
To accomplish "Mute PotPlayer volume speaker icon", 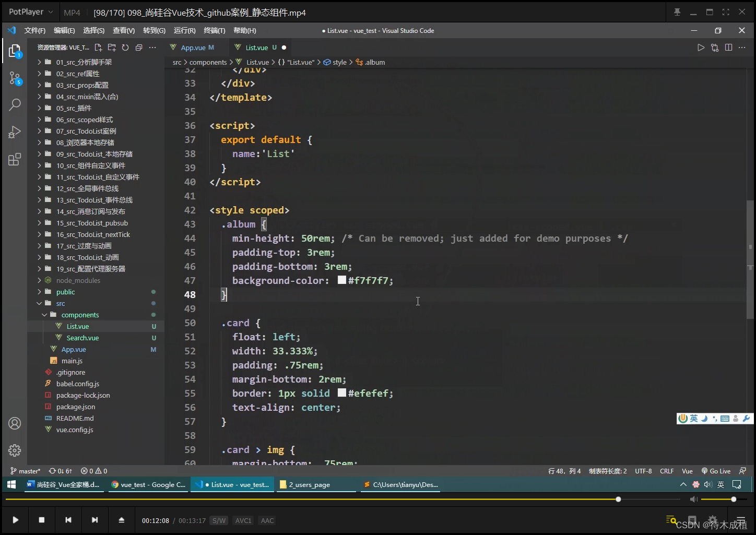I will tap(693, 500).
